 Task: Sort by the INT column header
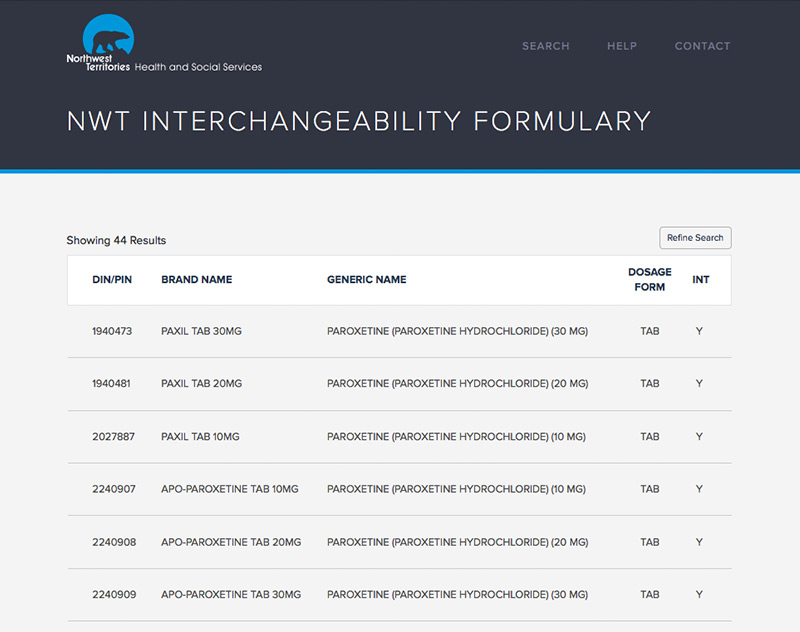700,280
